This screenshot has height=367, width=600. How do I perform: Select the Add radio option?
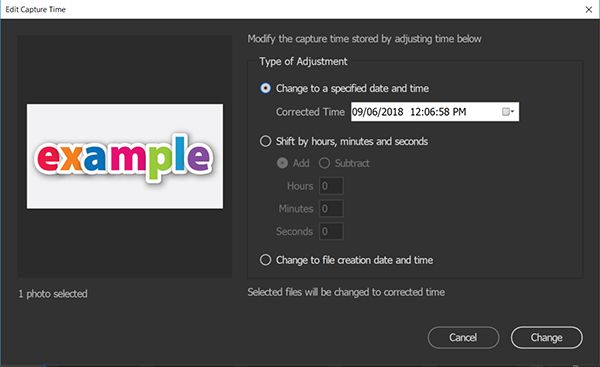(282, 163)
